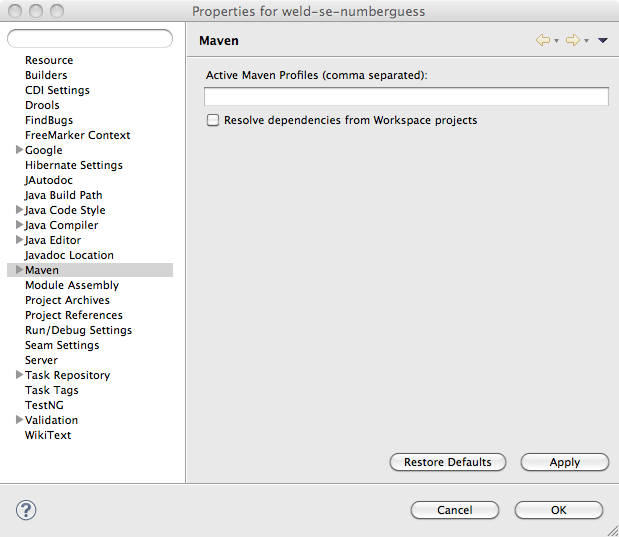
Task: Click the Apply button
Action: point(564,462)
